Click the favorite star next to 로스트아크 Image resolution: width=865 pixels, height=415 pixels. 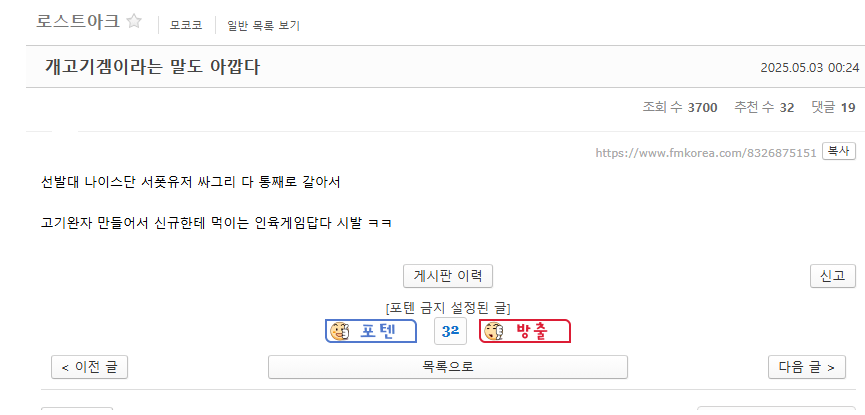(134, 21)
